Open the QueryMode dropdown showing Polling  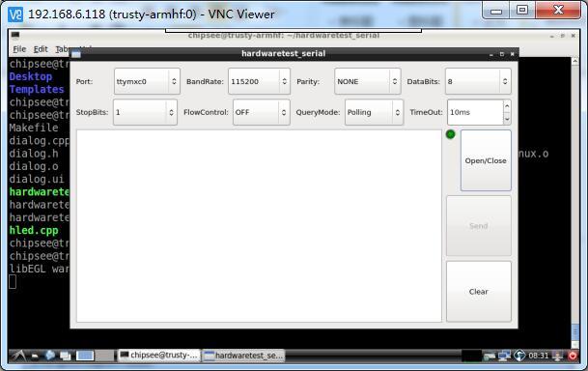click(374, 112)
